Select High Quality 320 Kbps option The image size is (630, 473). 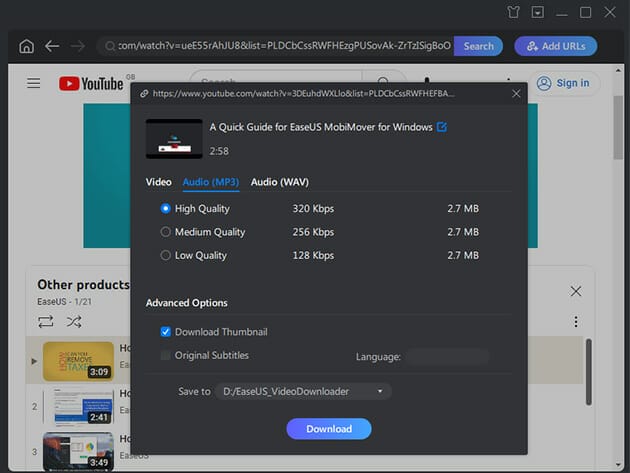[166, 209]
